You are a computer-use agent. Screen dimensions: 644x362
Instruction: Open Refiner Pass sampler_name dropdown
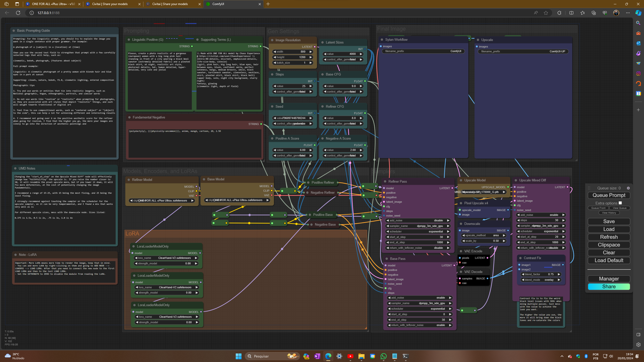418,226
